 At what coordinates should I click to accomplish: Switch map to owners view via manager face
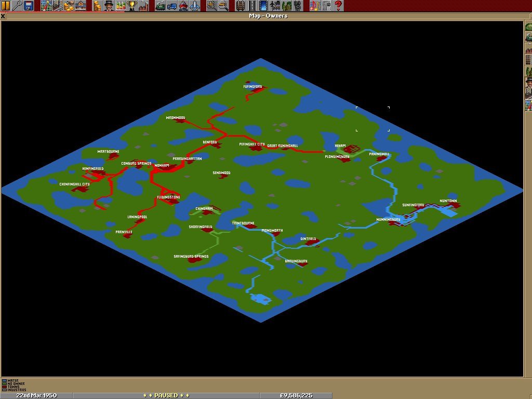(x=528, y=83)
